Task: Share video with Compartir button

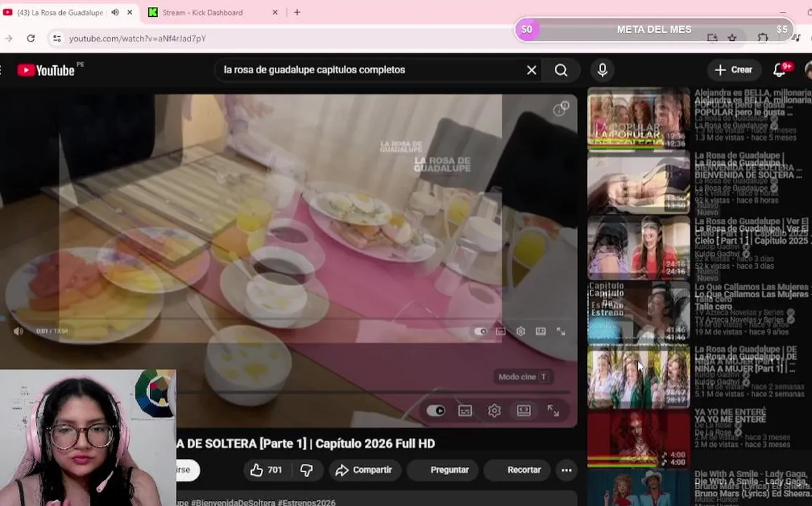Action: click(365, 469)
